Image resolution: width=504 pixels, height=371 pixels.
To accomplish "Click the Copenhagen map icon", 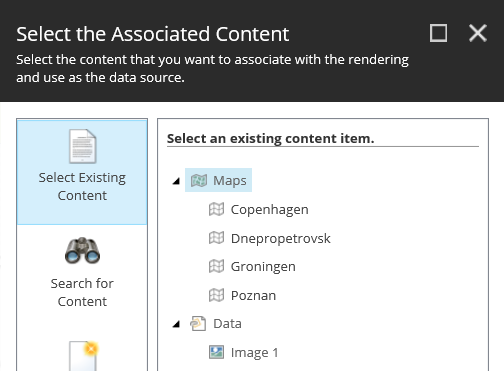I will tap(216, 209).
